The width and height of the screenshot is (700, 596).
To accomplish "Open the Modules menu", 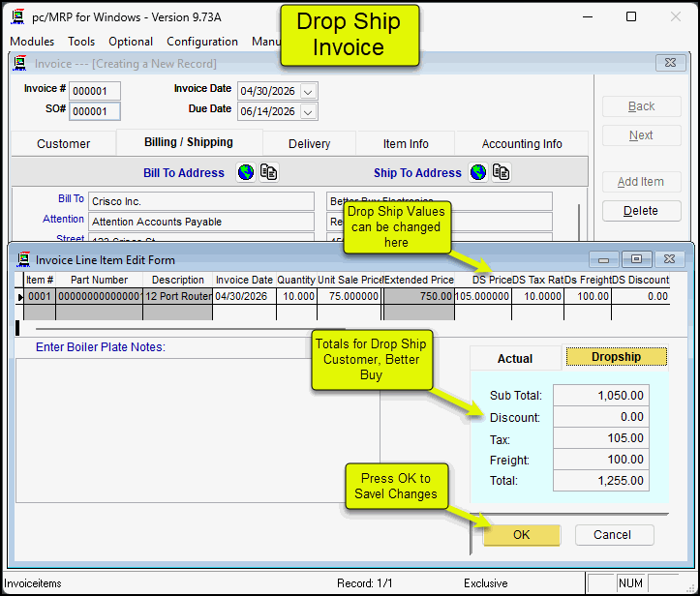I will pyautogui.click(x=32, y=42).
